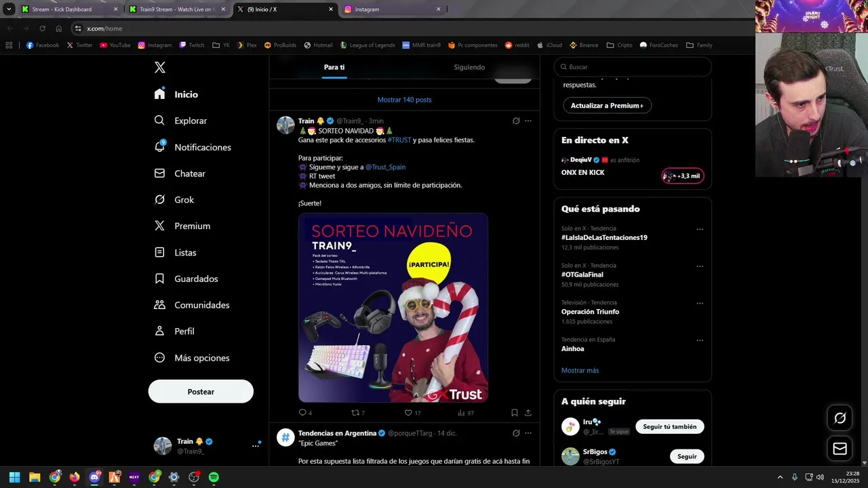Screen dimensions: 868x488
Task: Follow SrBigos with Seguir button
Action: [x=687, y=456]
